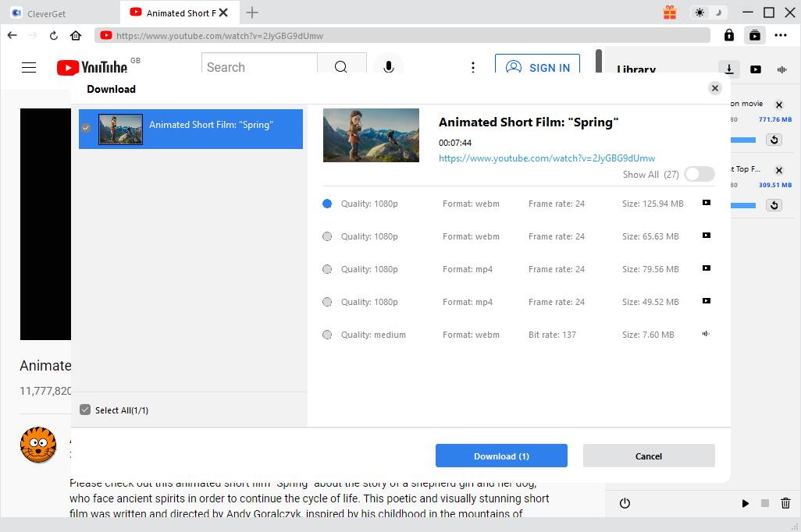This screenshot has height=532, width=801.
Task: Click the light/dark theme switch icon
Action: [708, 12]
